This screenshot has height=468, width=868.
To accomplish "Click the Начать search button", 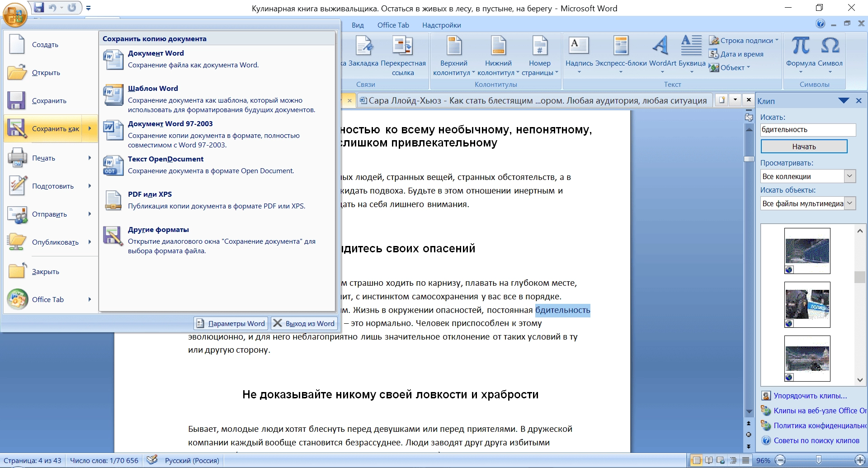I will point(804,147).
